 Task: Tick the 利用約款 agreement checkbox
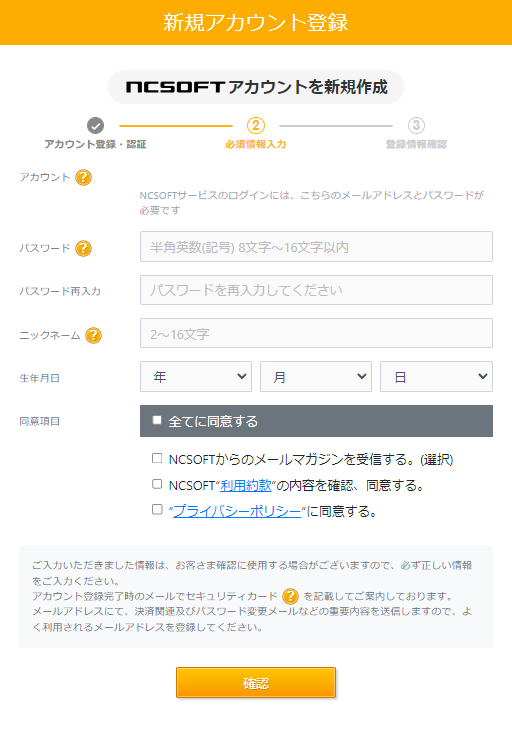[x=157, y=484]
